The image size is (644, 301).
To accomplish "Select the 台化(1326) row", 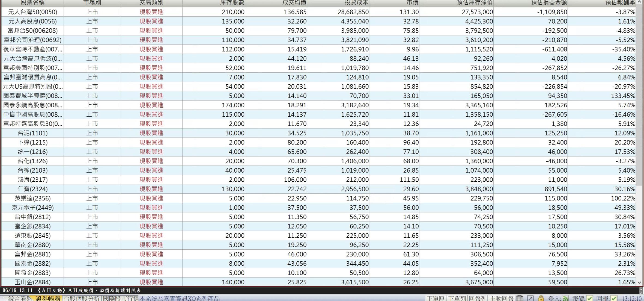I will pyautogui.click(x=319, y=161).
